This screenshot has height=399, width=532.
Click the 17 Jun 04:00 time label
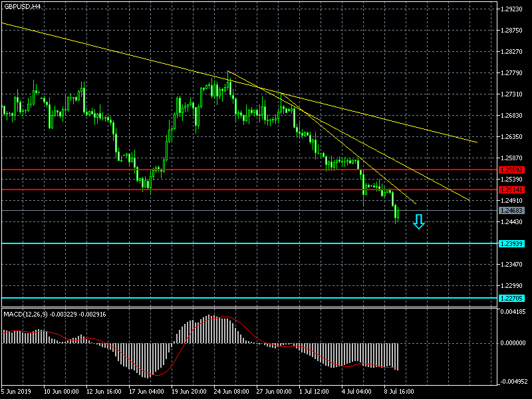146,392
